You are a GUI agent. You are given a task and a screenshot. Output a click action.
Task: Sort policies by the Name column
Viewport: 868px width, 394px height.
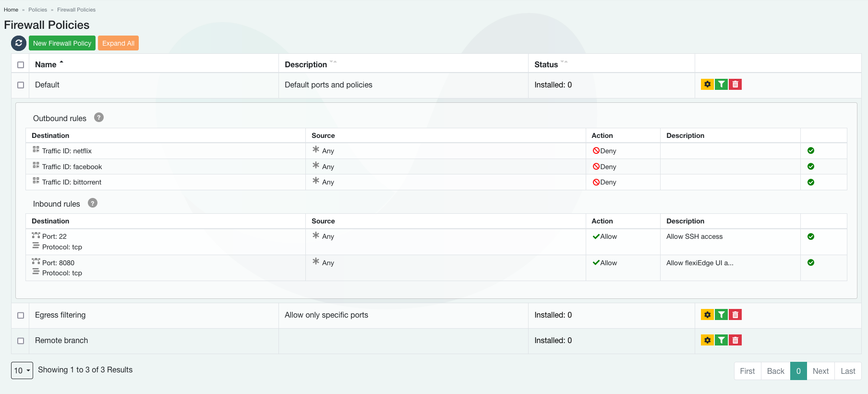(46, 64)
